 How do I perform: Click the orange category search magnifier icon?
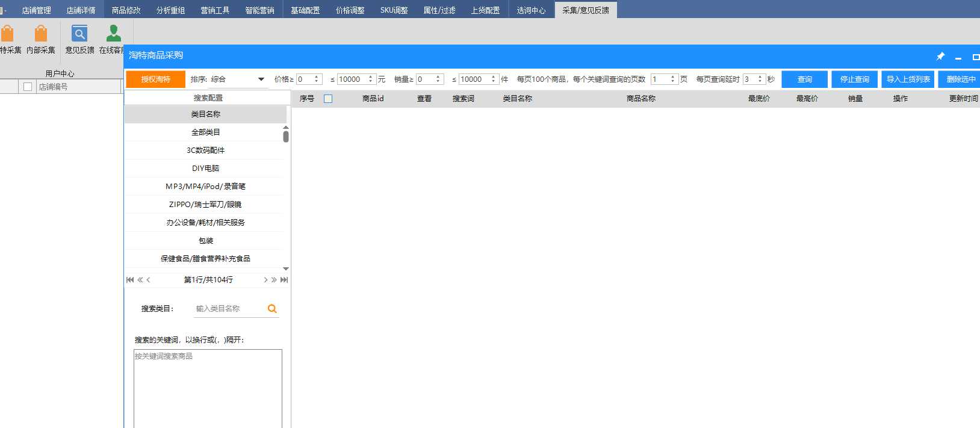272,309
